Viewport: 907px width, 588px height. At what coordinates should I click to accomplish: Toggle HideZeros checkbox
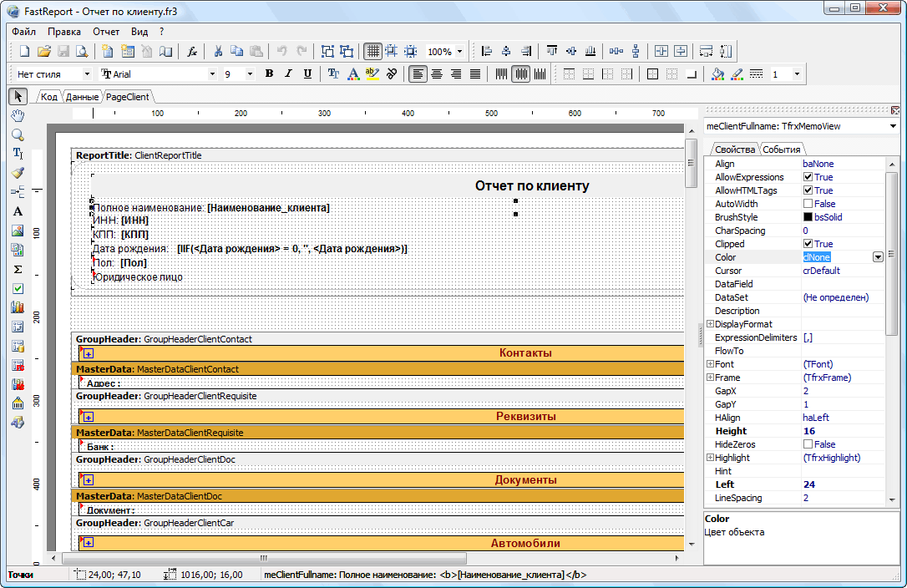pos(808,444)
